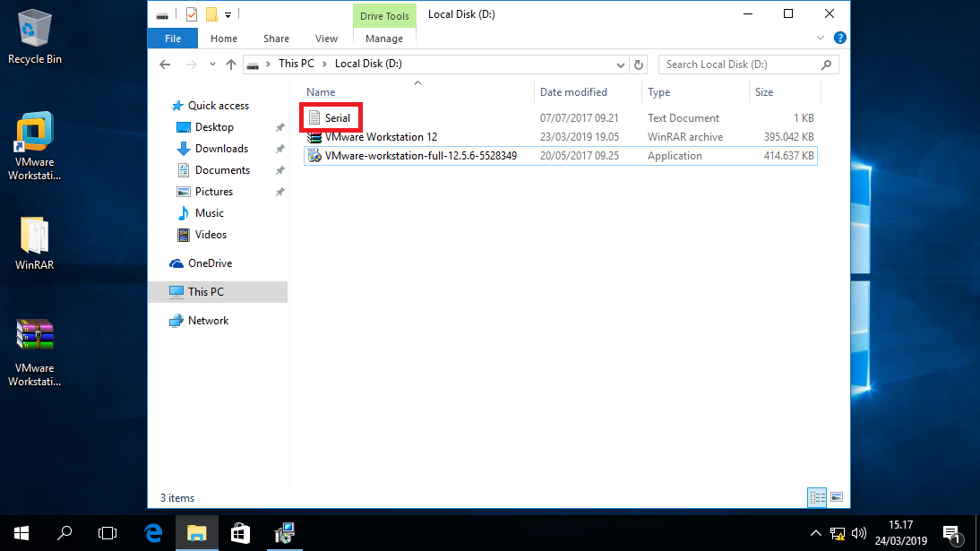
Task: Click This PC in the address bar
Action: click(x=297, y=64)
